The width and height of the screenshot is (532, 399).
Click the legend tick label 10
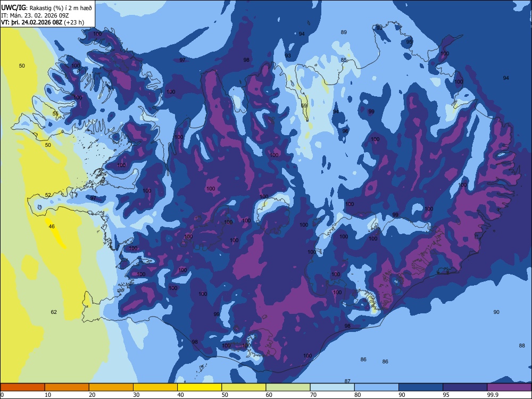(48, 395)
